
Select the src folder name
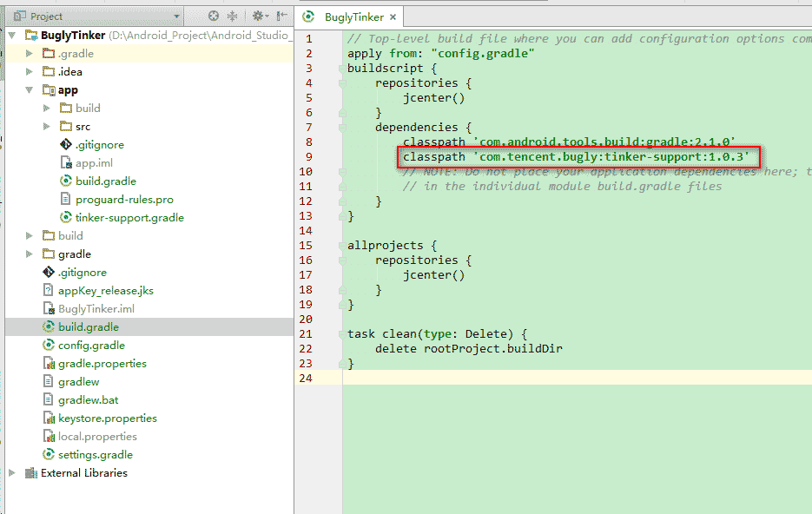(x=83, y=127)
